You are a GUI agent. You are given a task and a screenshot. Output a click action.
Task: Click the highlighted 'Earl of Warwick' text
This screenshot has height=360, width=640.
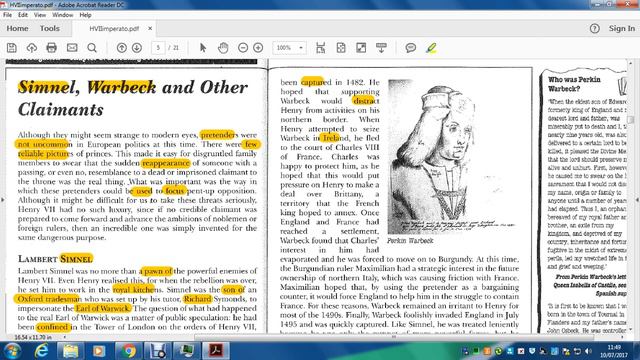102,308
